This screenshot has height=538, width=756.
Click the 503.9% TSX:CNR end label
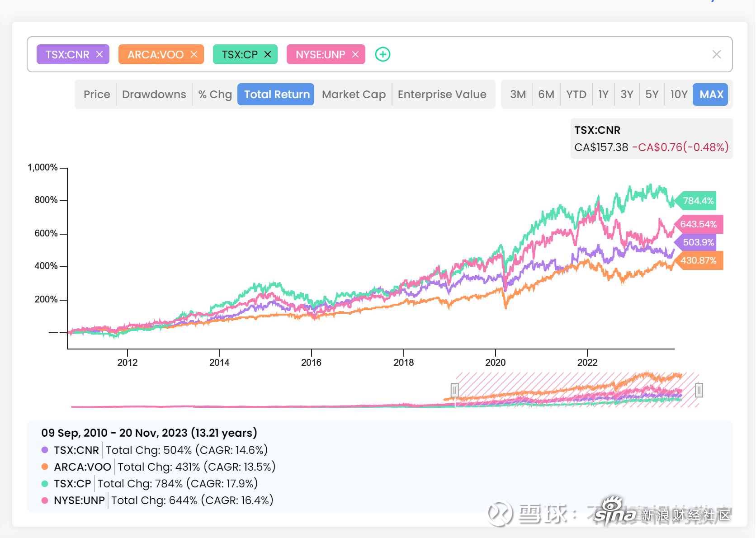tap(695, 242)
